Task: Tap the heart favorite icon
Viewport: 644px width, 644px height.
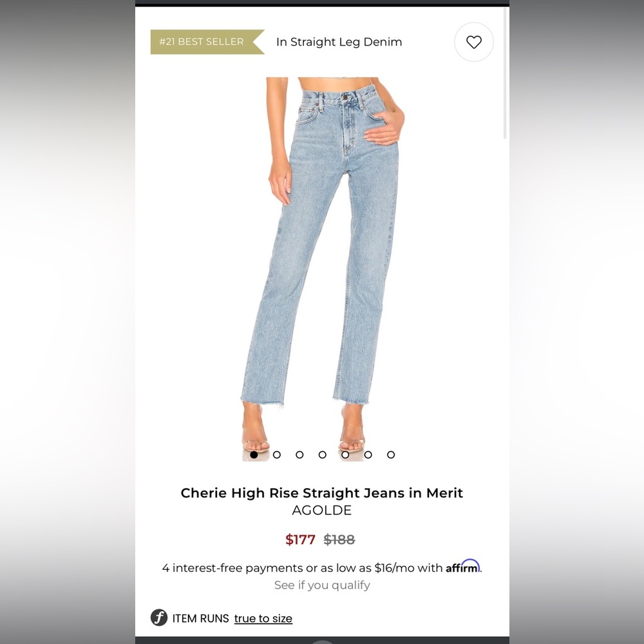Action: pos(473,42)
